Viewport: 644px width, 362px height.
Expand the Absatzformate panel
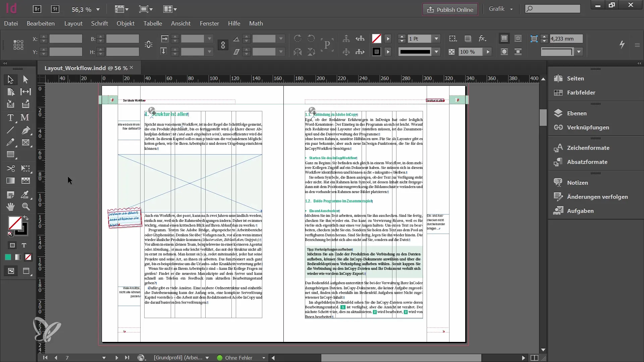pos(587,161)
